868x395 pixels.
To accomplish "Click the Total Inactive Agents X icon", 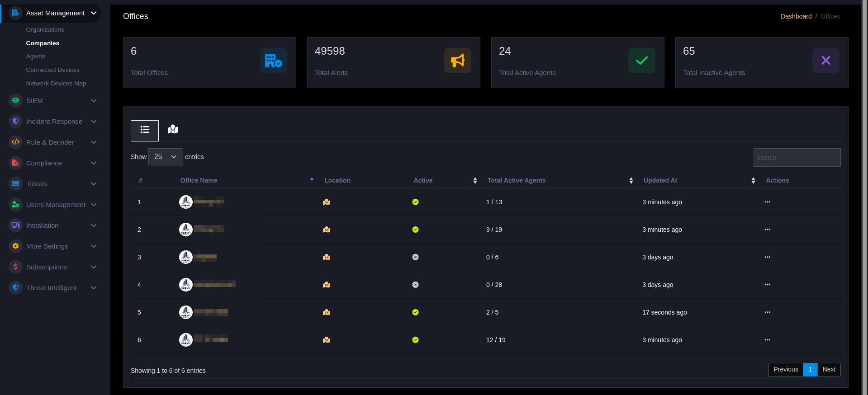I will [825, 61].
